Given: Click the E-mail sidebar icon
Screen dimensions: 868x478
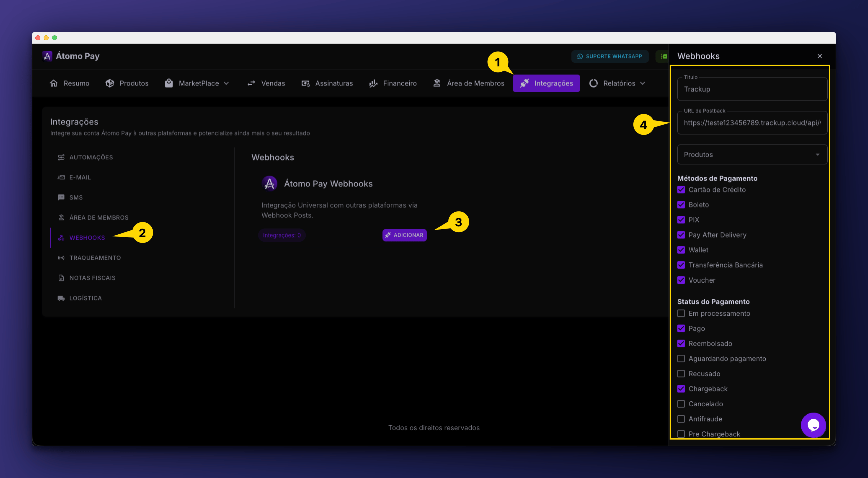Looking at the screenshot, I should (61, 177).
